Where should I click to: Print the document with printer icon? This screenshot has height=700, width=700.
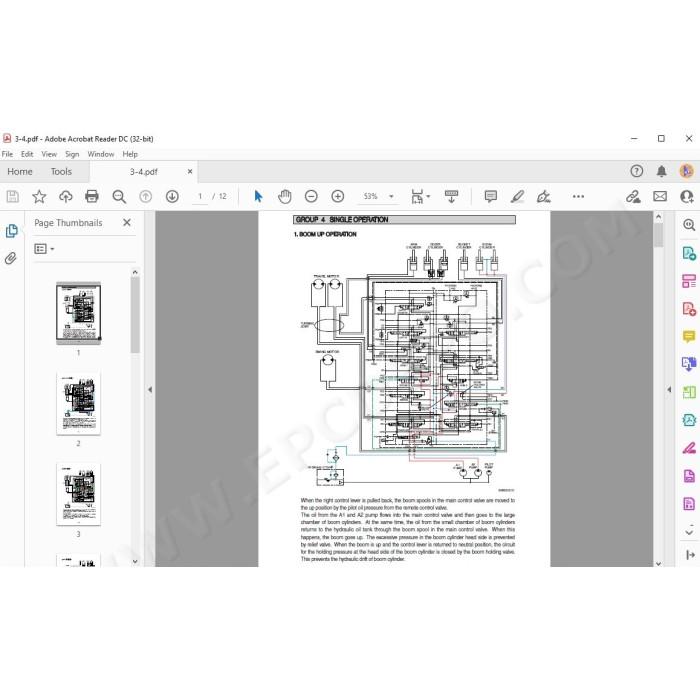92,196
